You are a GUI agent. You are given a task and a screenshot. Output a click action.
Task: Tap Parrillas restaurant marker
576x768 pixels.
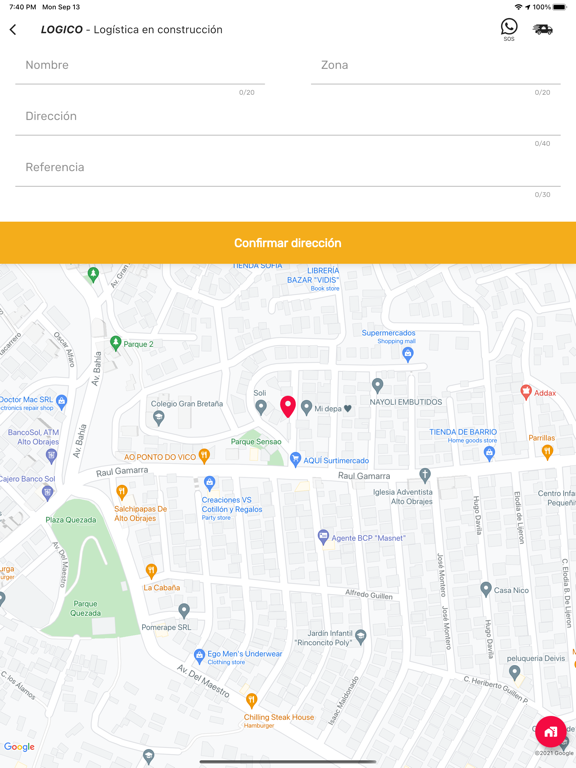(x=548, y=452)
